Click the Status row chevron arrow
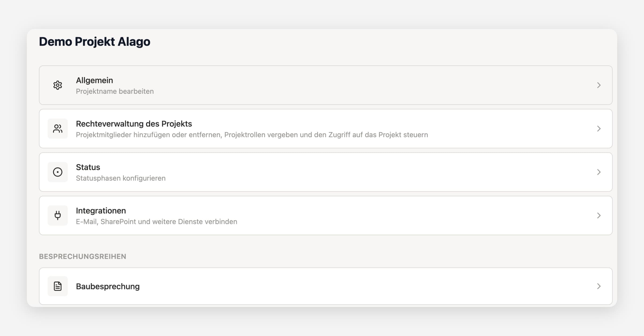 (599, 172)
